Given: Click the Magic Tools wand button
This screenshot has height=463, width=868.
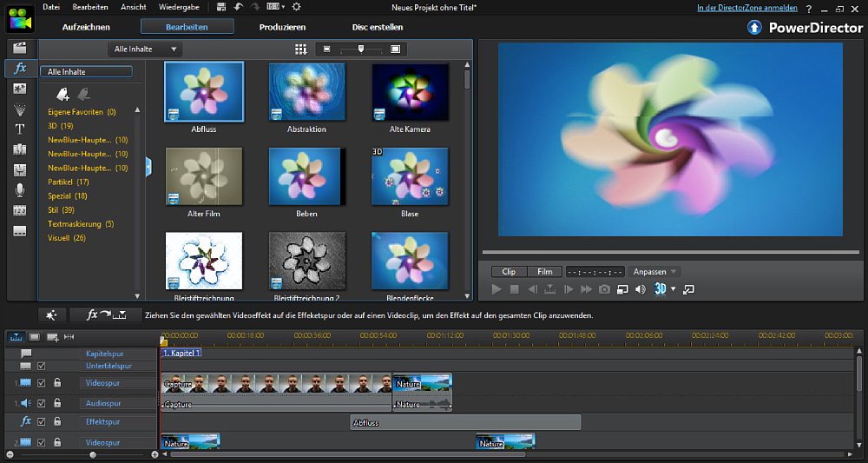Looking at the screenshot, I should [x=52, y=314].
